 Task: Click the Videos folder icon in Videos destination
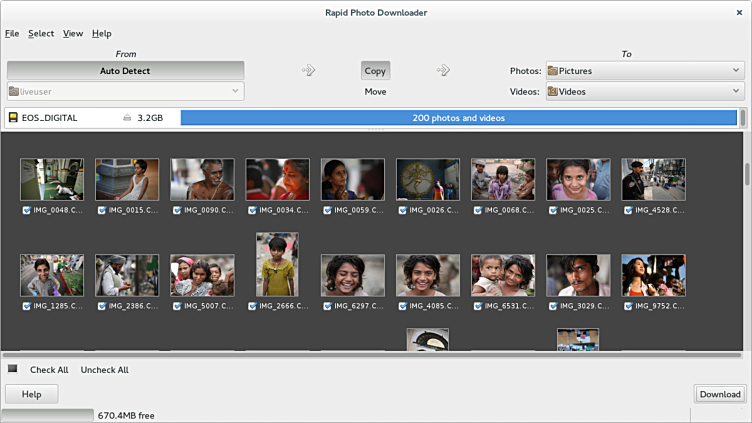[x=552, y=92]
